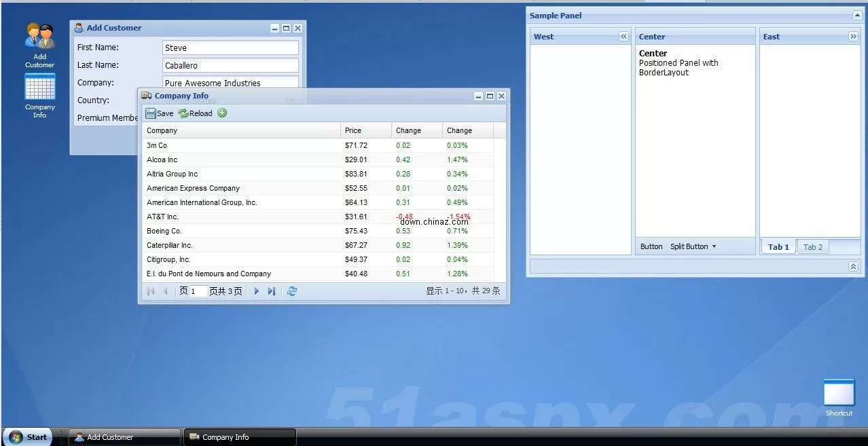Select the Caterpillar Inc. row
The height and width of the screenshot is (446, 868).
click(318, 245)
